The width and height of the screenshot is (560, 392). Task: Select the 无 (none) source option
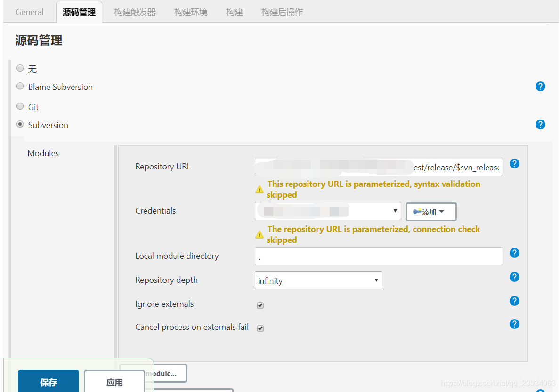(x=20, y=68)
